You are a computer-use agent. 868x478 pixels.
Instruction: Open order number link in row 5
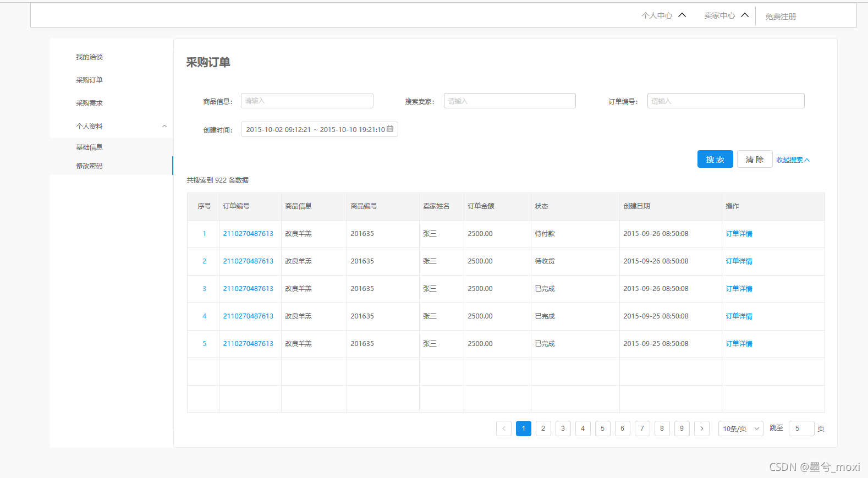click(x=248, y=344)
